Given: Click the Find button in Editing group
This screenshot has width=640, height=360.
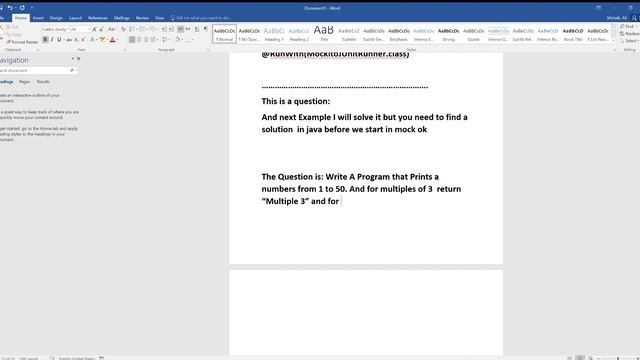Looking at the screenshot, I should click(628, 27).
